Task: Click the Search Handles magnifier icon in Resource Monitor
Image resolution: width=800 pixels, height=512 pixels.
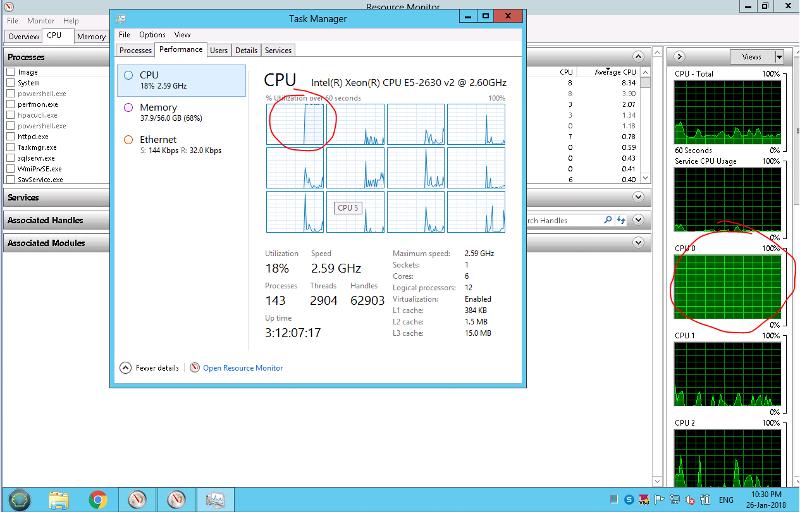Action: click(608, 220)
